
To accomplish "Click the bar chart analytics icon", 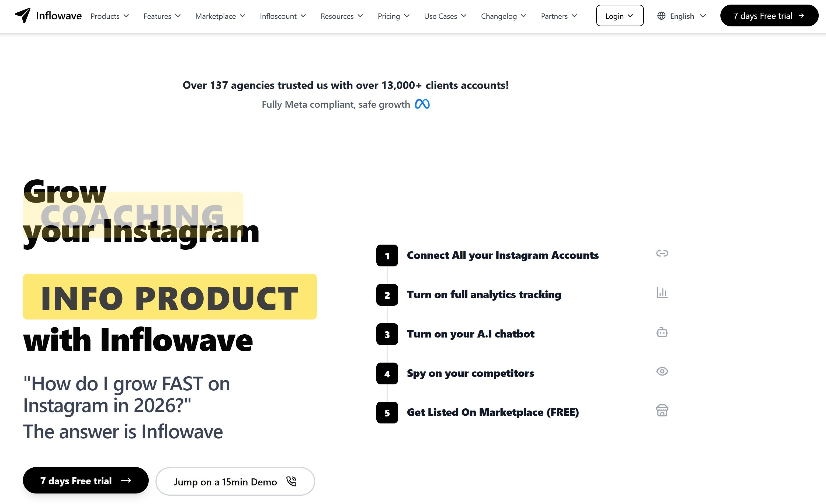I will tap(662, 293).
